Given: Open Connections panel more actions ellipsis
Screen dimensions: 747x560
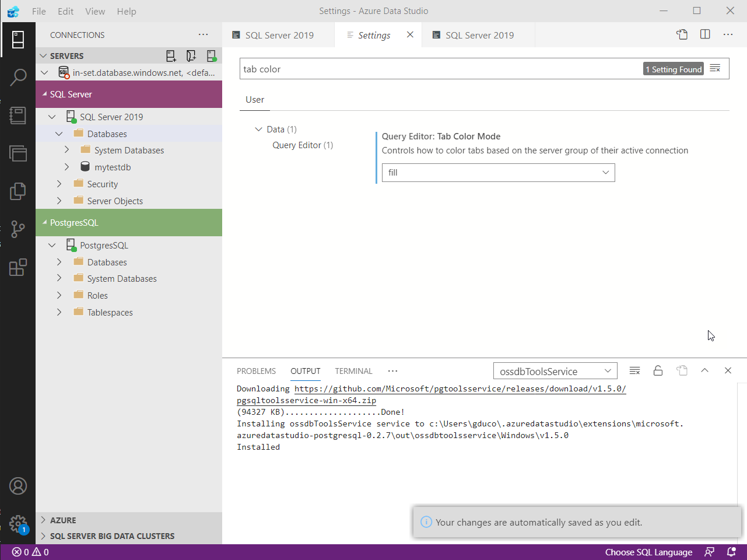Looking at the screenshot, I should (203, 35).
